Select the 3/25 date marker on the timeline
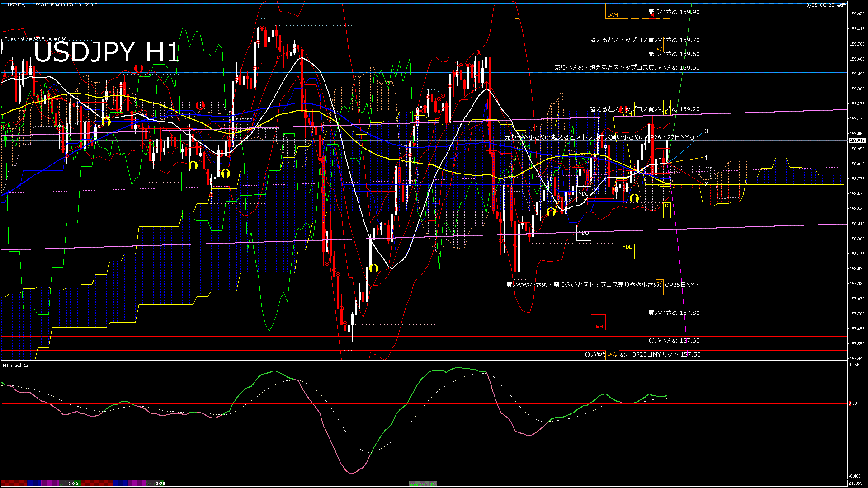This screenshot has height=488, width=868. pos(72,483)
